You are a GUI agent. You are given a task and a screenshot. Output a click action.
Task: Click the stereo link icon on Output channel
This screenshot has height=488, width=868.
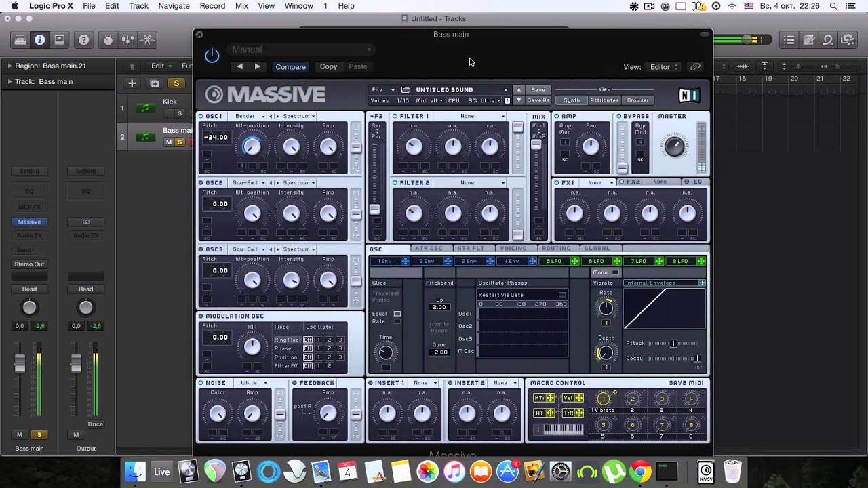click(x=85, y=222)
